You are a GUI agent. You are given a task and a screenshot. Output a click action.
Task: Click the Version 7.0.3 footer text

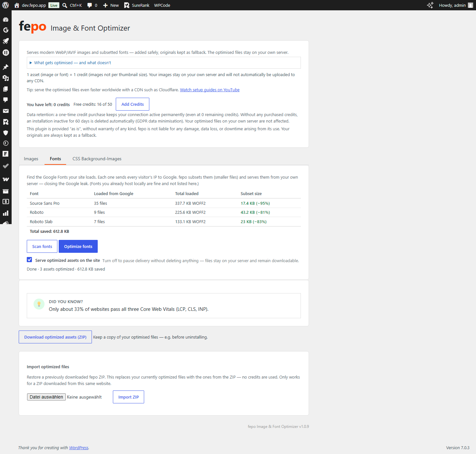click(458, 448)
